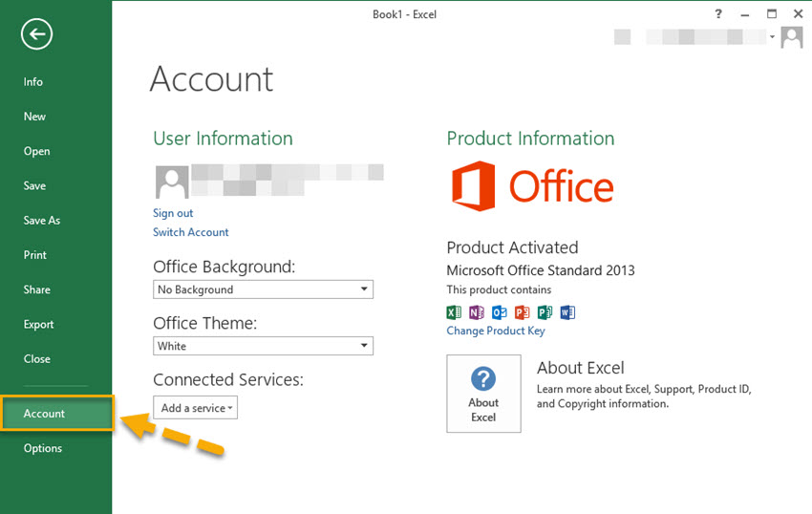
Task: Expand the account name dropdown arrow in title bar
Action: 772,37
